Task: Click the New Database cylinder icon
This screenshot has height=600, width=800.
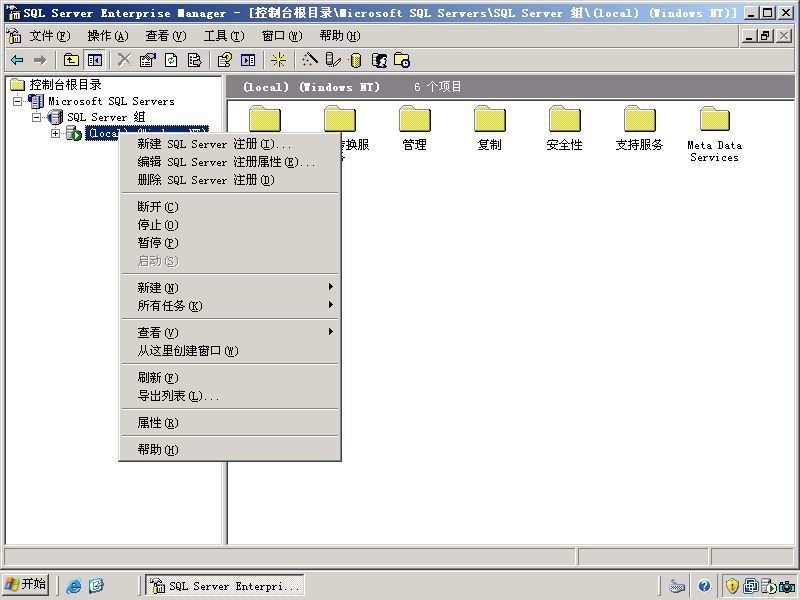Action: click(x=356, y=60)
